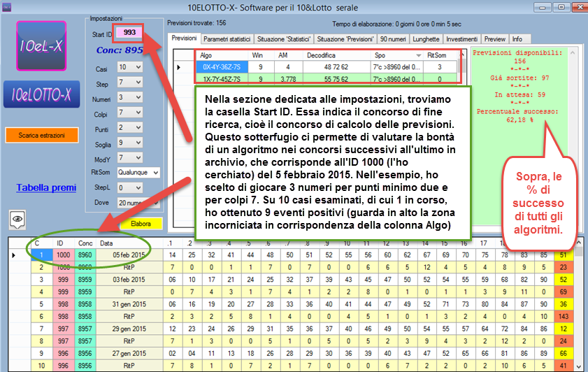
Task: Switch to Parametri statistici tab
Action: [227, 39]
